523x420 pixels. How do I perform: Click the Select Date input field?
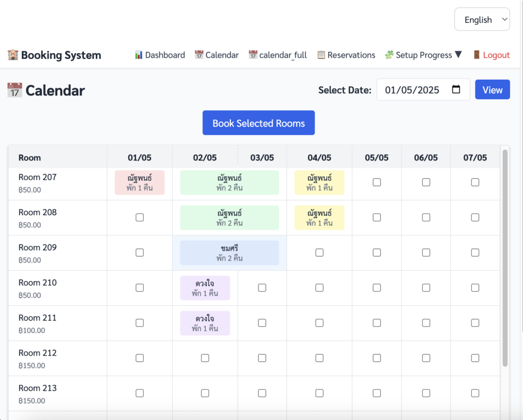[x=423, y=89]
